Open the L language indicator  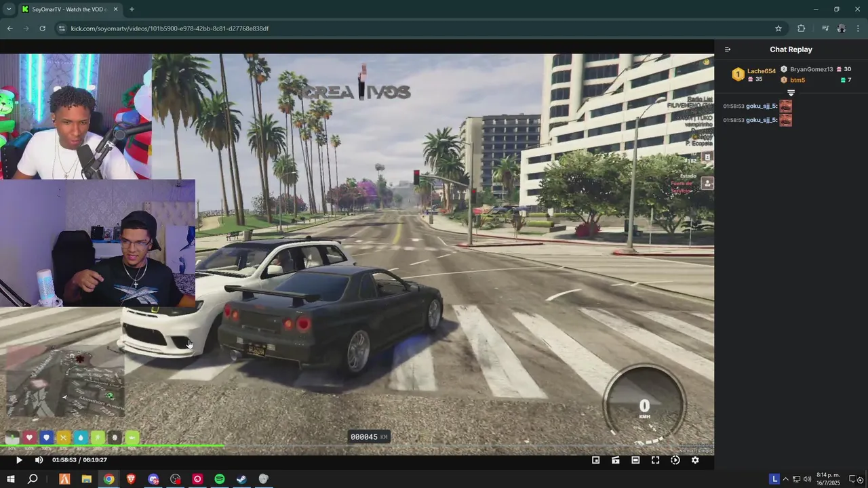774,479
